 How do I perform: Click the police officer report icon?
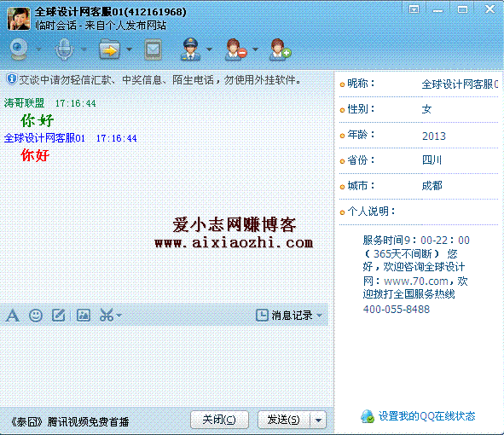pos(191,49)
